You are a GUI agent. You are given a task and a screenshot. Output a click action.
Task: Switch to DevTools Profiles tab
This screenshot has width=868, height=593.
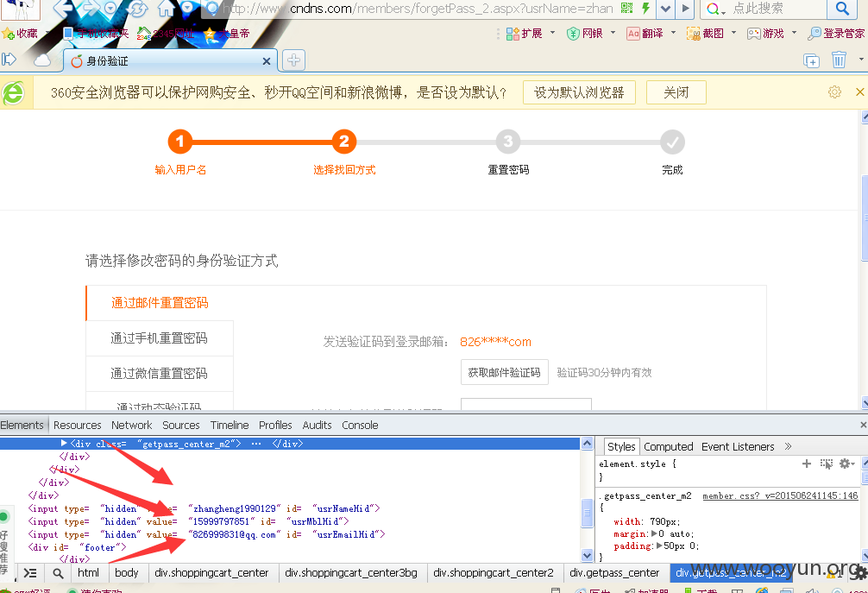click(275, 426)
